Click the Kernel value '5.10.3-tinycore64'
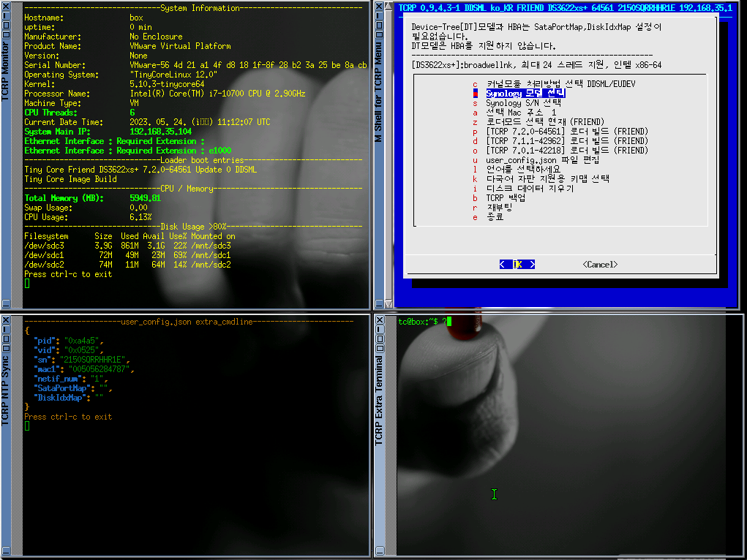The height and width of the screenshot is (560, 747). tap(167, 84)
